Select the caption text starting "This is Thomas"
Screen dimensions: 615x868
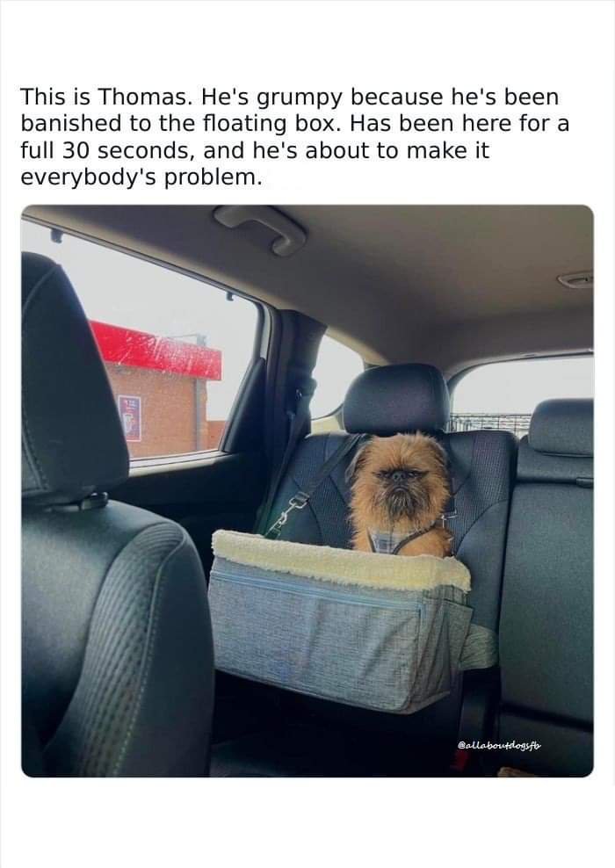[x=294, y=137]
